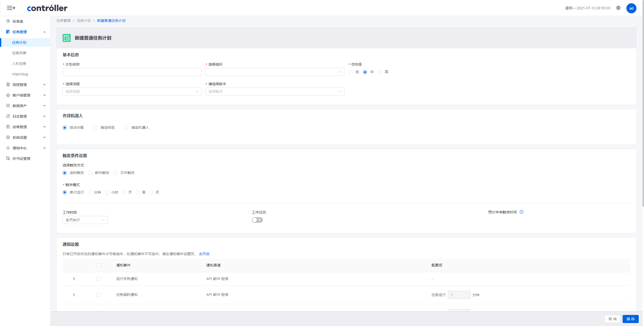Click the 保存 button
This screenshot has width=644, height=326.
[630, 319]
